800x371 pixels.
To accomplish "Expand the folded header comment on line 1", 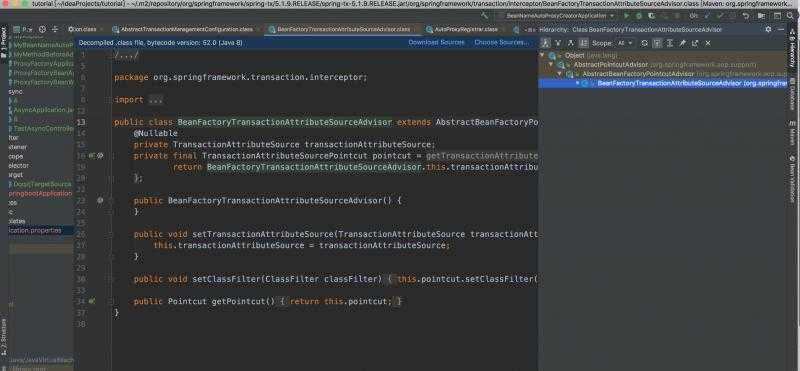I will (126, 55).
